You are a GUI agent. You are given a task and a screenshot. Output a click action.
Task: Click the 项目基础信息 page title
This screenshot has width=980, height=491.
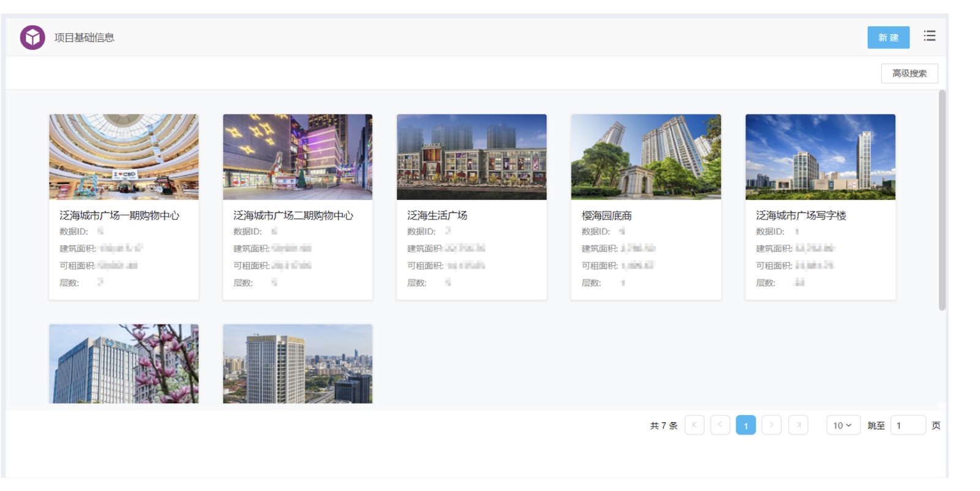click(84, 38)
